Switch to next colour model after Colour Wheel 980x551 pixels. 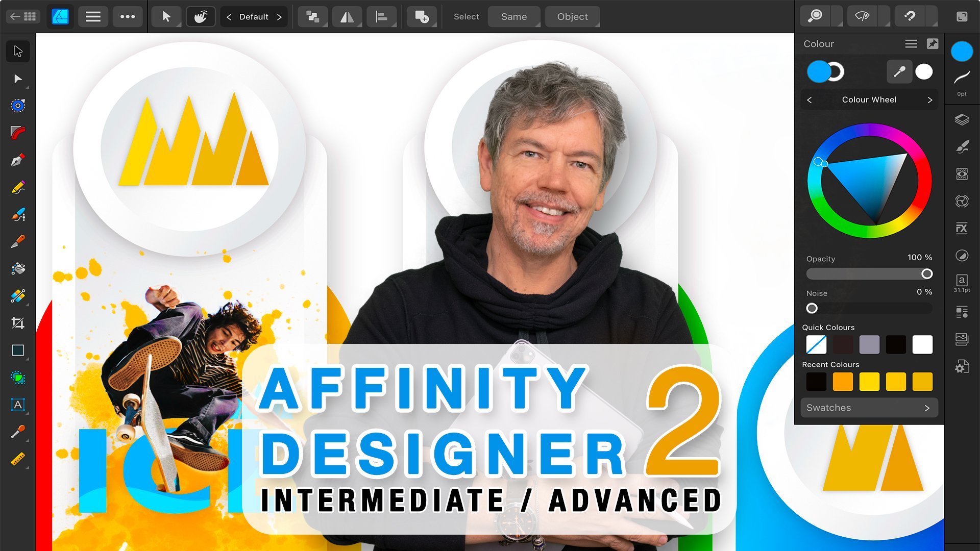pos(929,100)
